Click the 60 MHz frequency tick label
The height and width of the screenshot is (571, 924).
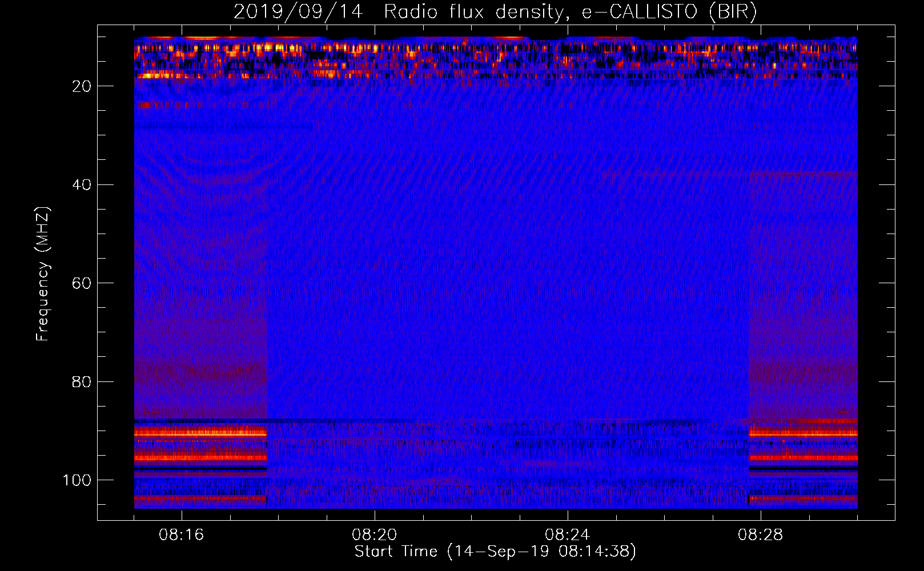[x=82, y=283]
